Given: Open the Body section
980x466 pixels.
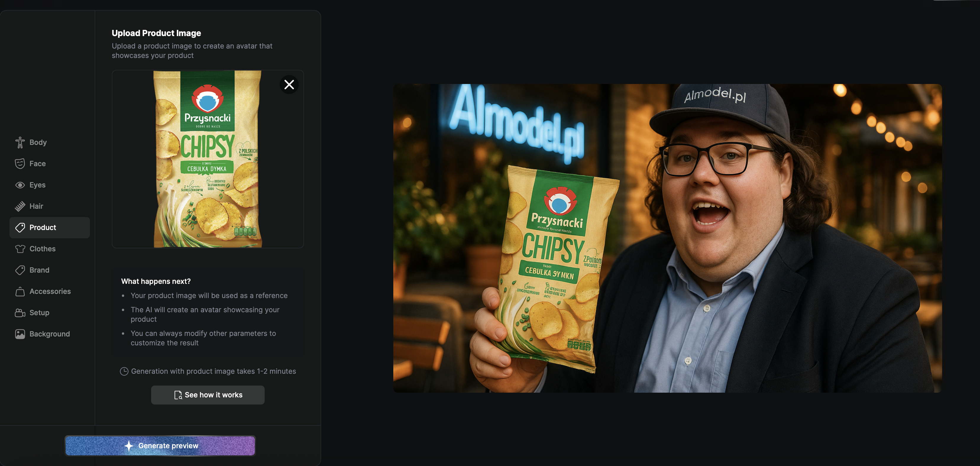Looking at the screenshot, I should pos(49,142).
